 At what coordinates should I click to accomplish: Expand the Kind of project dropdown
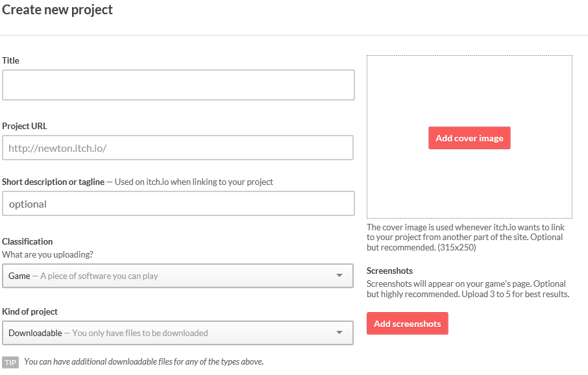(178, 333)
